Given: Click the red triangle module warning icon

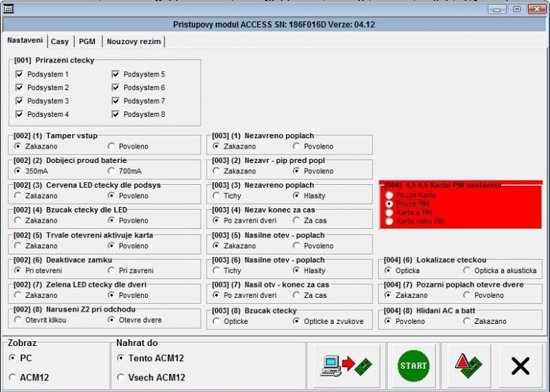Looking at the screenshot, I should [467, 366].
